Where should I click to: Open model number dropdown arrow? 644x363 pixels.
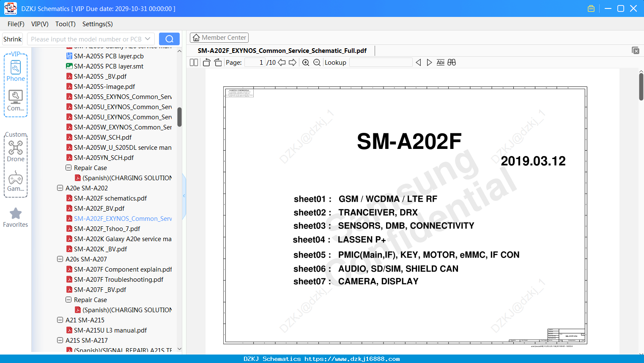(x=148, y=39)
